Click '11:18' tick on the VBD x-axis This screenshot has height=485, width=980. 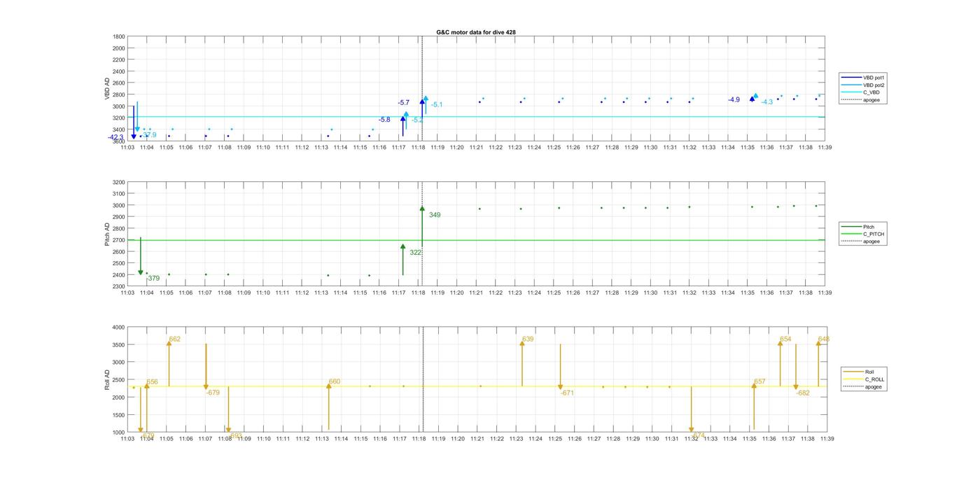pos(419,147)
